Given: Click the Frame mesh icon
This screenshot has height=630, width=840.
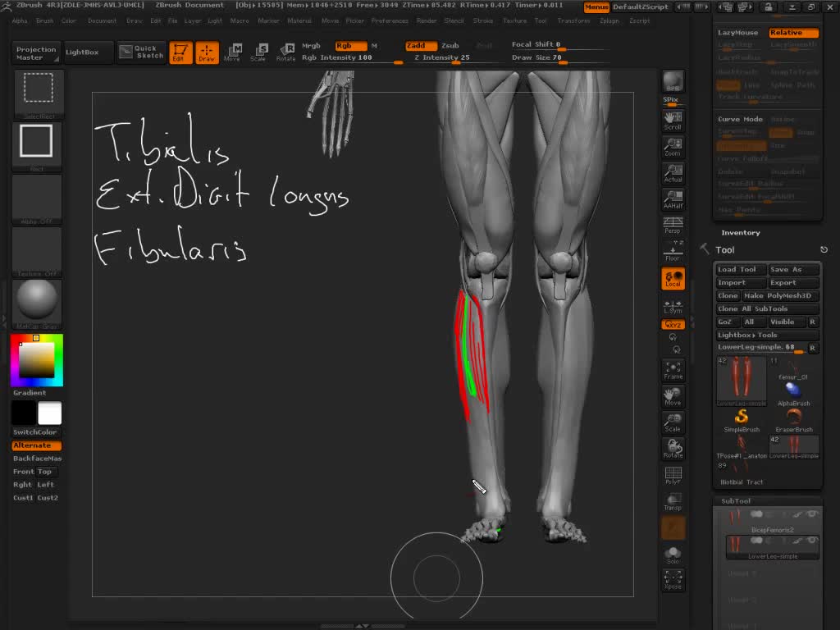Looking at the screenshot, I should pos(673,370).
